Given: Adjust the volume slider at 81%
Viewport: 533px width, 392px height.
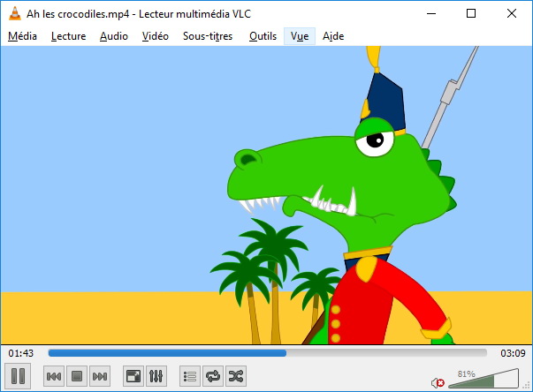Looking at the screenshot, I should 484,379.
